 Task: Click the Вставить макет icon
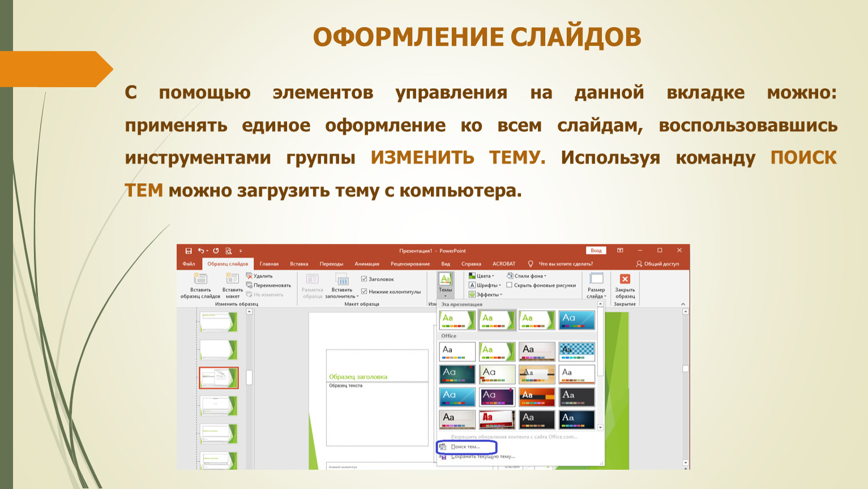(232, 278)
